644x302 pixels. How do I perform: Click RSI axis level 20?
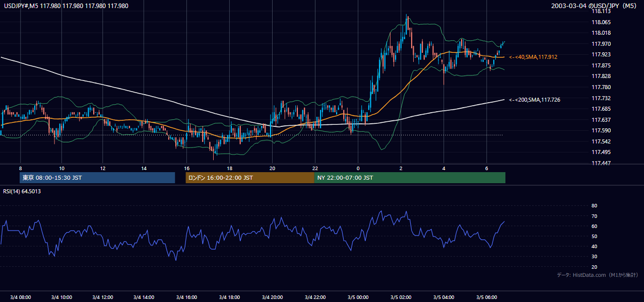pyautogui.click(x=594, y=267)
